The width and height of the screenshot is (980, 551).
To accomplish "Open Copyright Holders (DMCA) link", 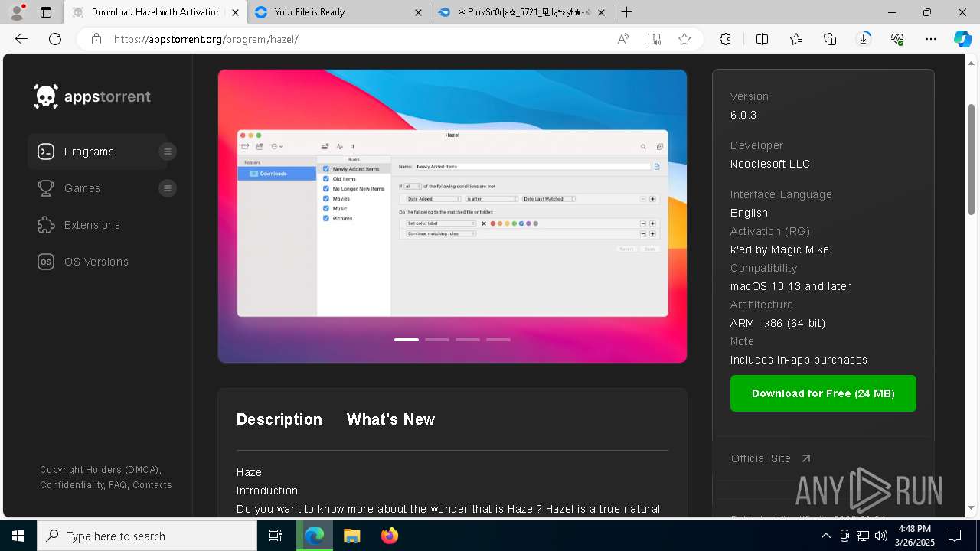I will pos(100,470).
